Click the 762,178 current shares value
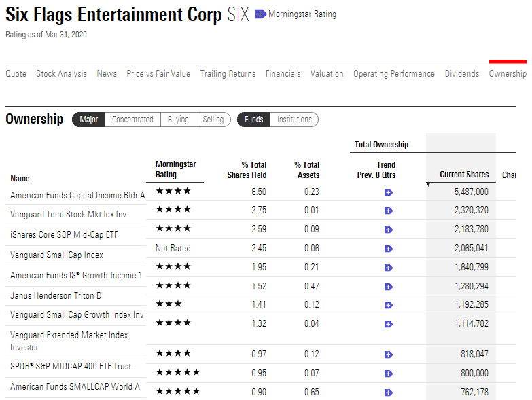Viewport: 532px width, 400px height. tap(474, 393)
